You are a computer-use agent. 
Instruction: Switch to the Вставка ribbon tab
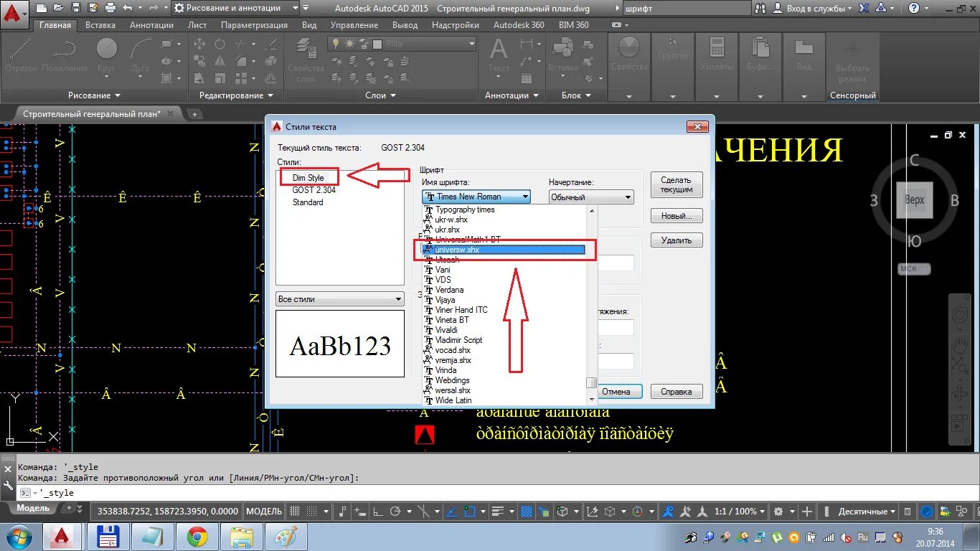coord(100,24)
